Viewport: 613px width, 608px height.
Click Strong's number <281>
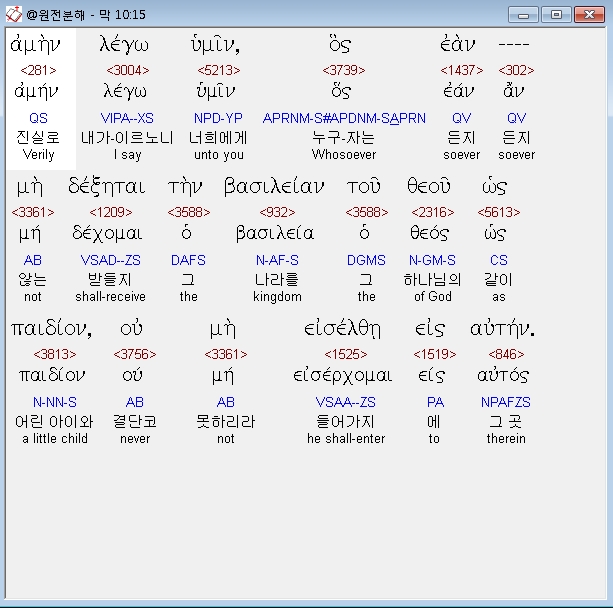pos(38,70)
